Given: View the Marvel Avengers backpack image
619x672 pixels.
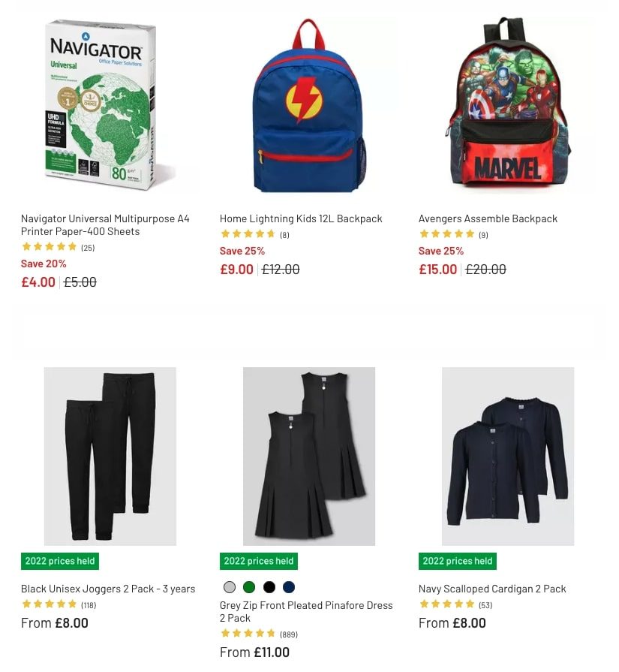Looking at the screenshot, I should tap(508, 104).
